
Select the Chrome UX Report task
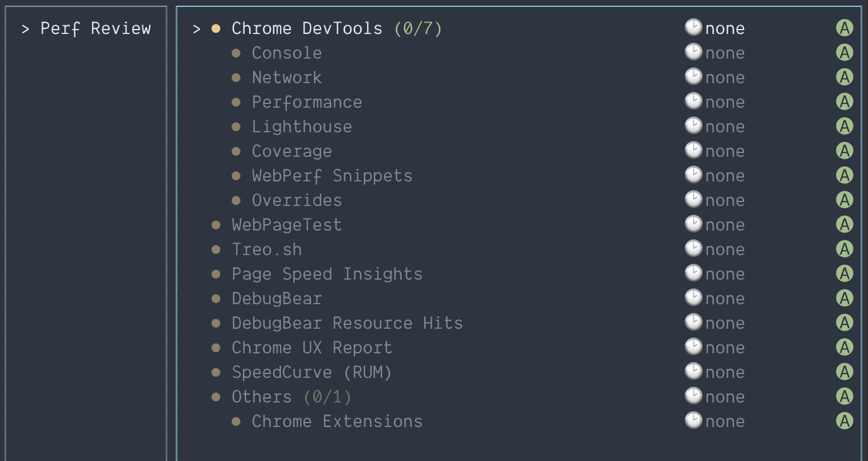(312, 348)
